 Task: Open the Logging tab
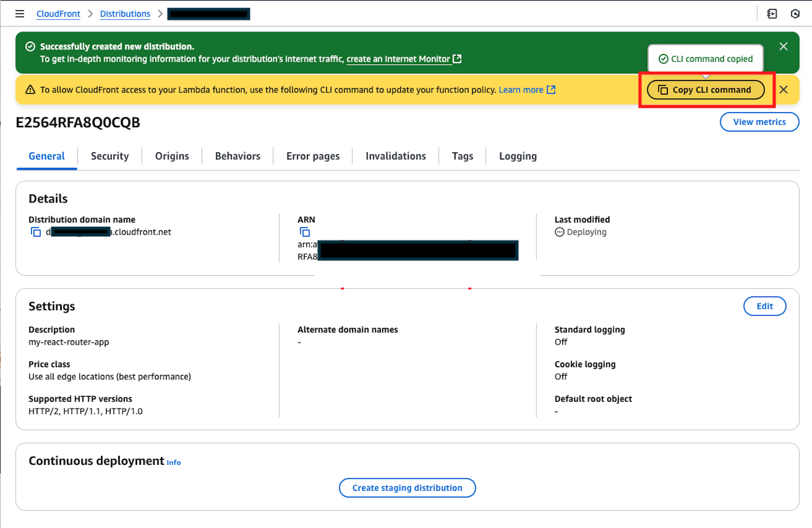tap(518, 156)
